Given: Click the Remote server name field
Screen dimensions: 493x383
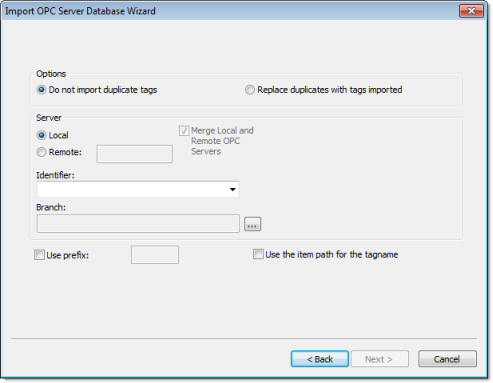Looking at the screenshot, I should tap(135, 154).
